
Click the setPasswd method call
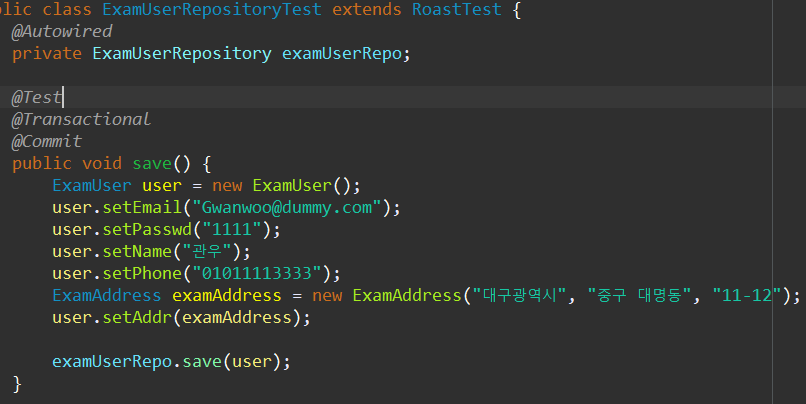pos(148,229)
